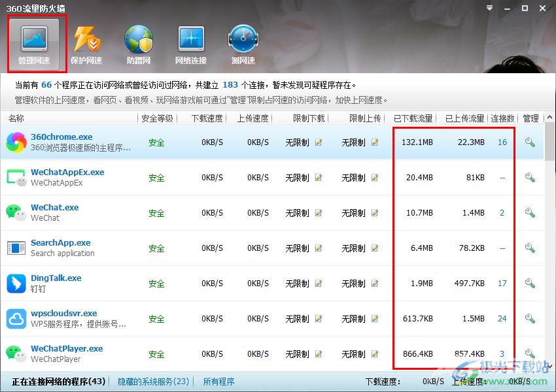Sort by 名称 column header
Viewport: 556px width, 392px height.
coord(16,118)
